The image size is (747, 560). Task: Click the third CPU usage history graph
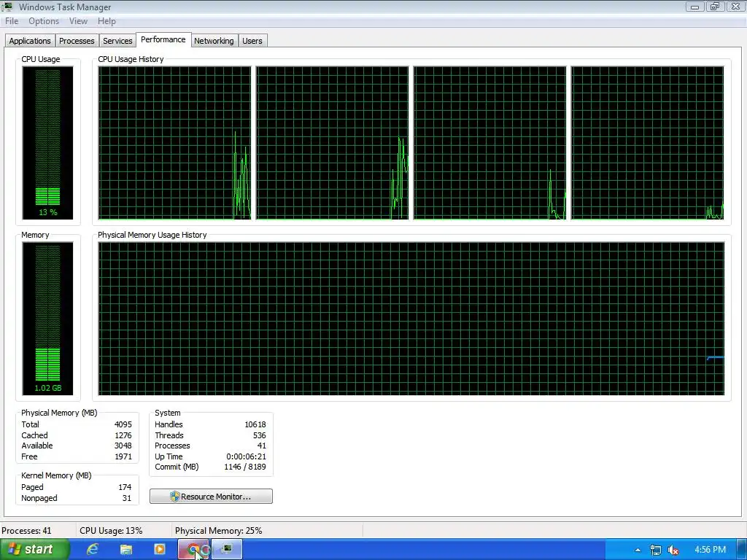pyautogui.click(x=489, y=143)
